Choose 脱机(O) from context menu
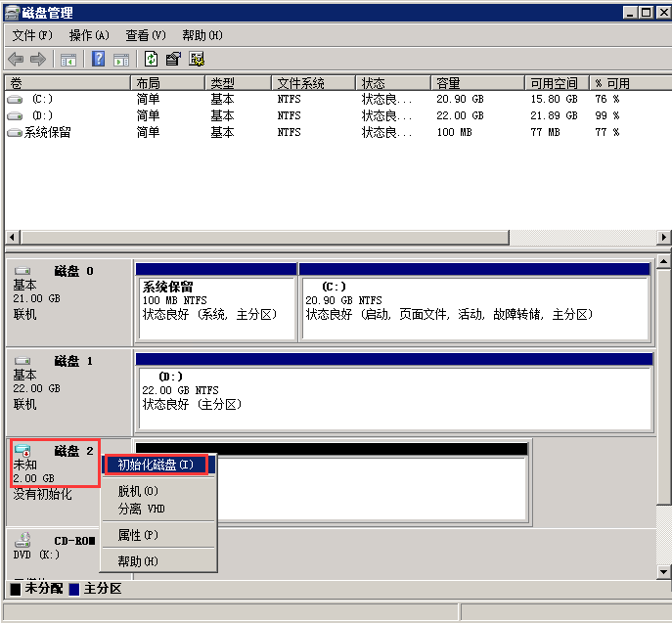Viewport: 672px width, 623px height. click(158, 491)
